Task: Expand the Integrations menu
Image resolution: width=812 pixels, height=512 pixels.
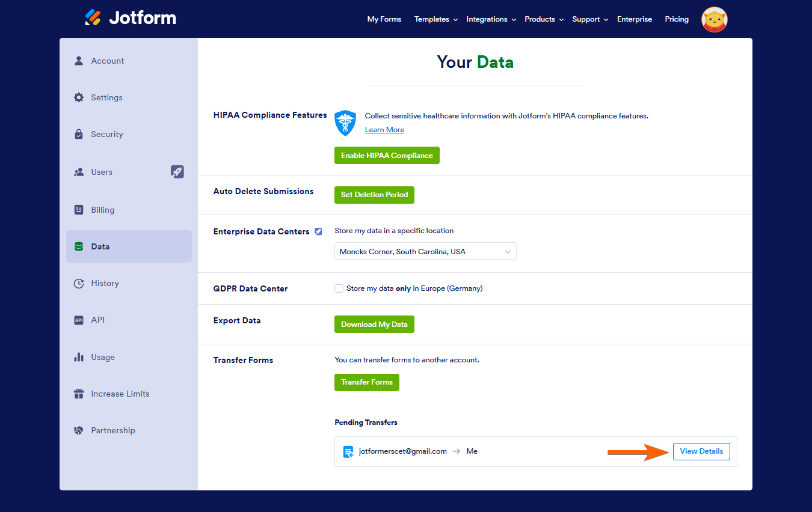Action: point(491,19)
